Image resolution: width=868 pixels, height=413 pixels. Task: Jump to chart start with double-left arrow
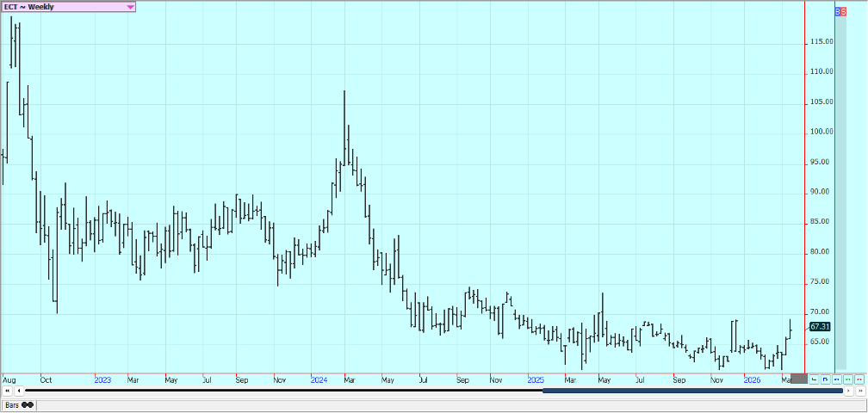(7, 391)
